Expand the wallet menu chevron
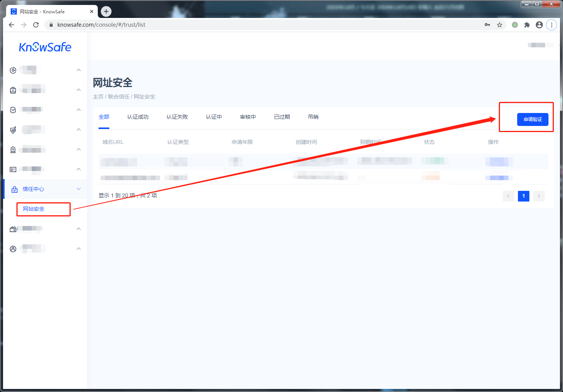 click(x=79, y=229)
